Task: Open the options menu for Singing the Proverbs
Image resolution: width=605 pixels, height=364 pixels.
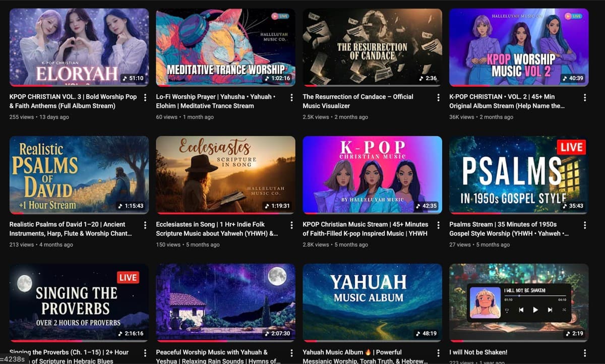Action: click(x=145, y=354)
